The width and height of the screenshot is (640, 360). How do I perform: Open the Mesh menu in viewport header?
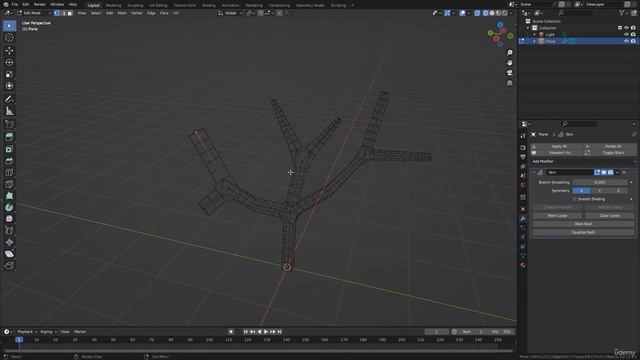(122, 13)
